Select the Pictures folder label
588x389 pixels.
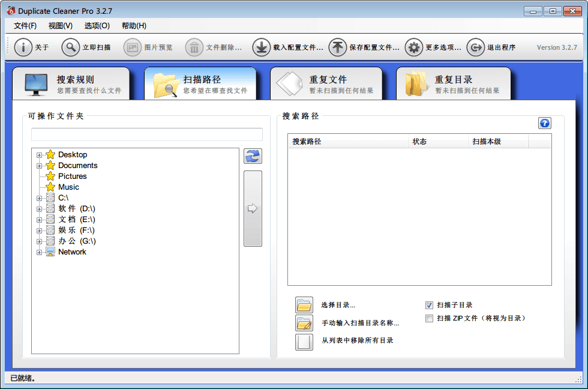[73, 176]
